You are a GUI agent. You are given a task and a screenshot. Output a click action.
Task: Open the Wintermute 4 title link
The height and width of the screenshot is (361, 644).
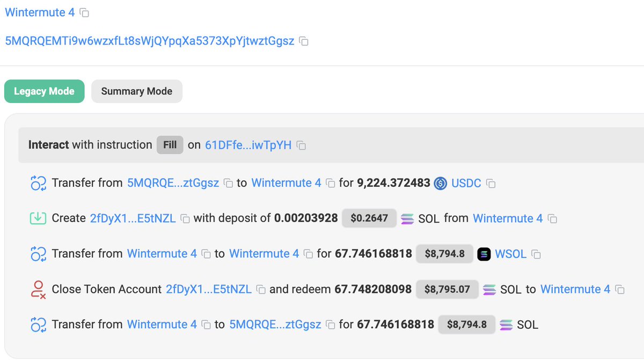[x=40, y=12]
